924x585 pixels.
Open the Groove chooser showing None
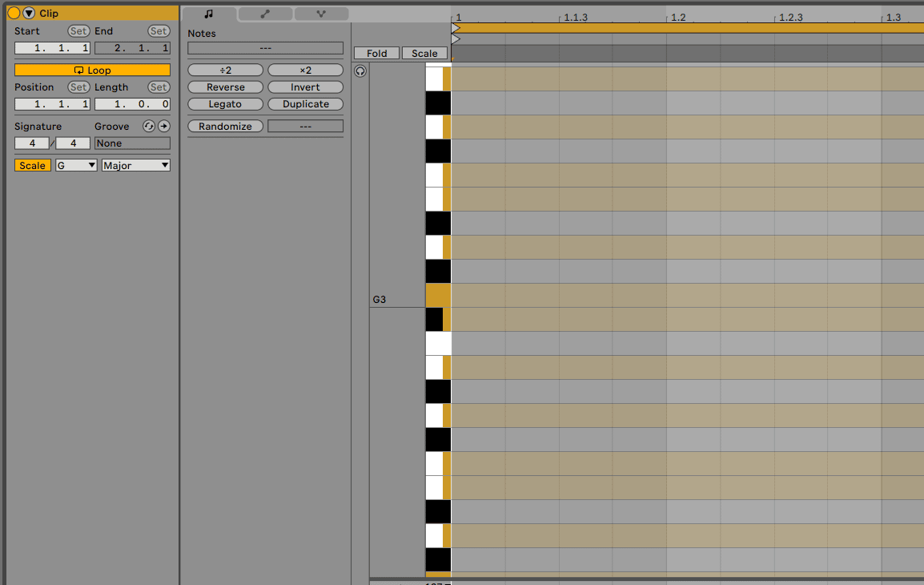coord(133,143)
